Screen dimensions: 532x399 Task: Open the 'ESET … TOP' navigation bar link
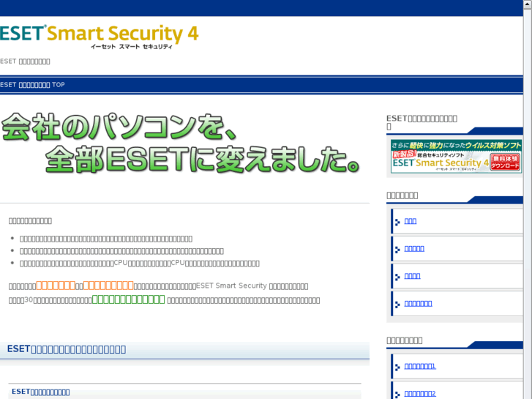(32, 85)
